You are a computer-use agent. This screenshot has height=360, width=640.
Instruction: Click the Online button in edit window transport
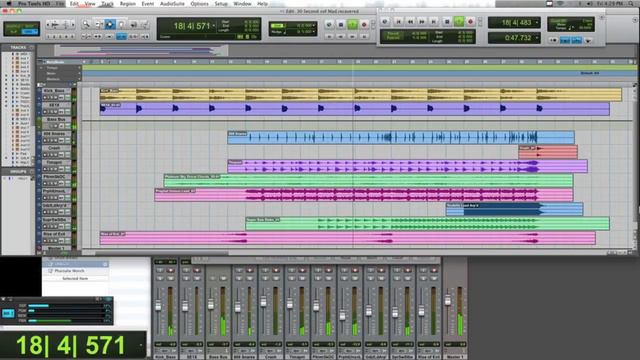pyautogui.click(x=329, y=25)
